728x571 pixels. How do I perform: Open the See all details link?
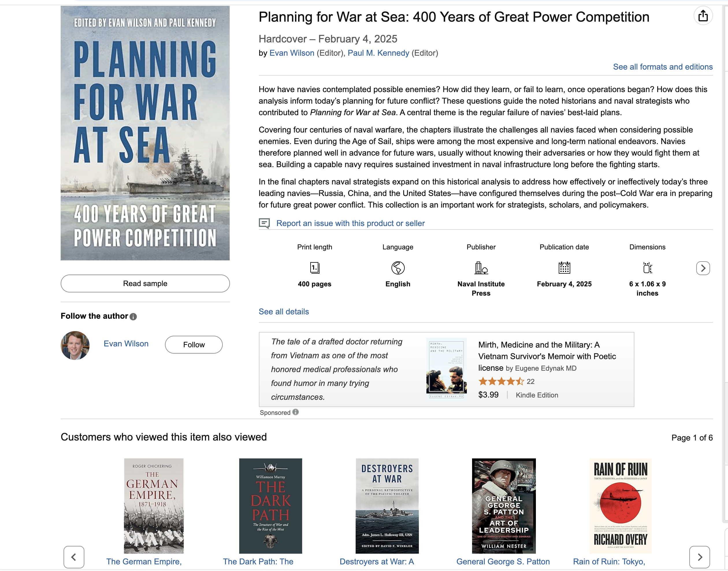pos(284,311)
